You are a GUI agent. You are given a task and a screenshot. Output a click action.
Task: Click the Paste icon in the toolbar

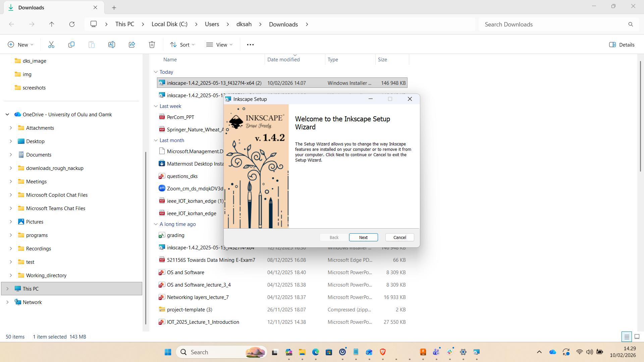pyautogui.click(x=91, y=44)
